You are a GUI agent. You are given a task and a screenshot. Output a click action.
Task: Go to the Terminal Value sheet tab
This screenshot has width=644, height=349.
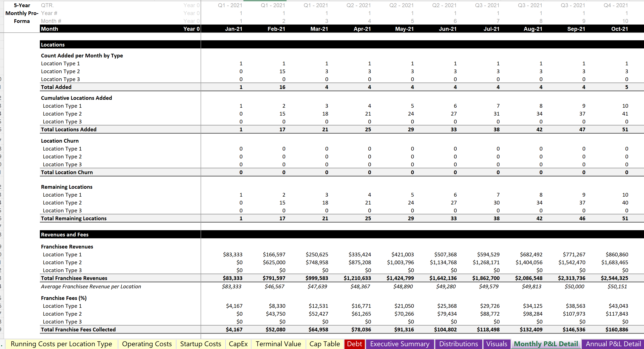pyautogui.click(x=278, y=344)
